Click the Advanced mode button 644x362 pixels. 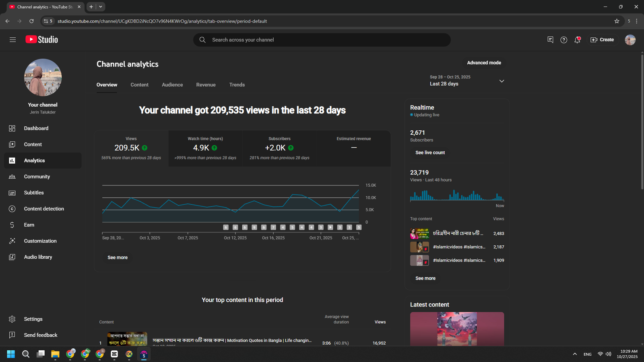coord(484,63)
